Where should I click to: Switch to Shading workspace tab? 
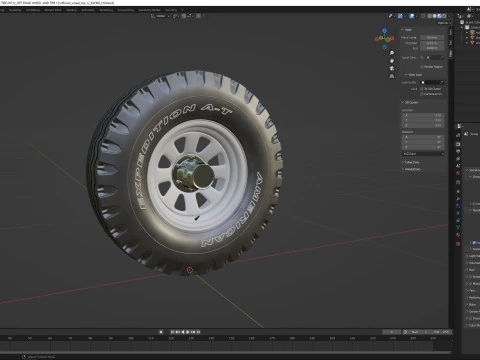point(71,10)
